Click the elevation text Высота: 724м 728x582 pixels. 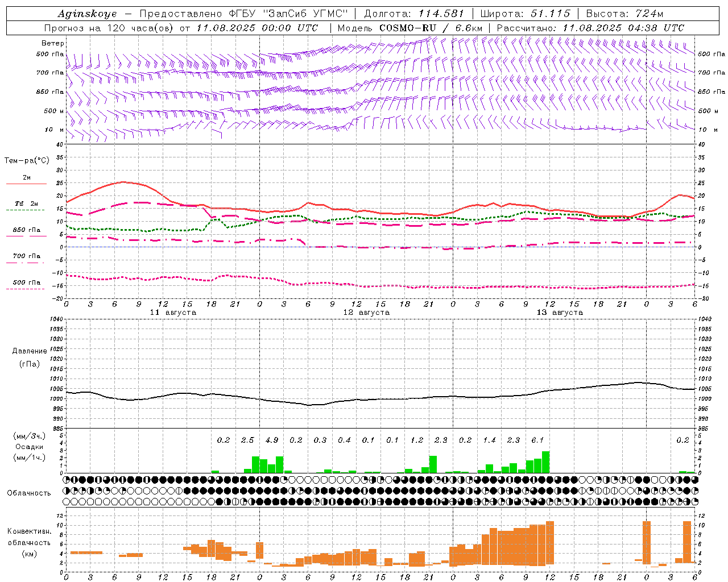coord(624,14)
